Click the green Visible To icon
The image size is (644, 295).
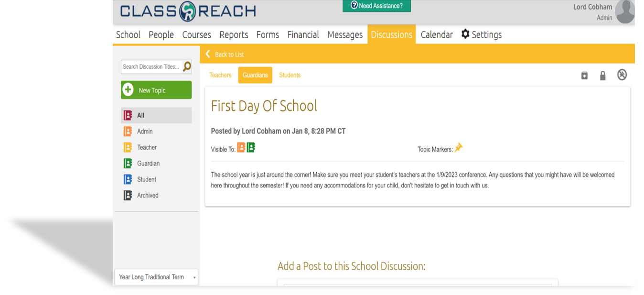251,148
